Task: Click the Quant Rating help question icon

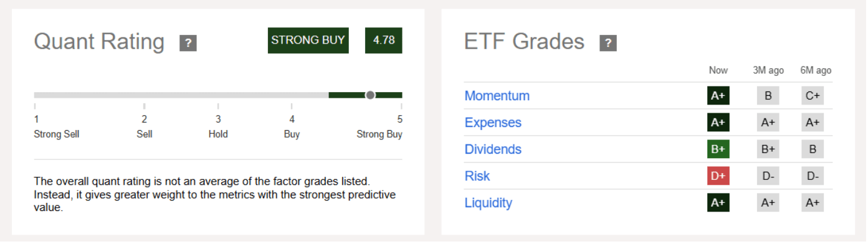Action: [188, 43]
